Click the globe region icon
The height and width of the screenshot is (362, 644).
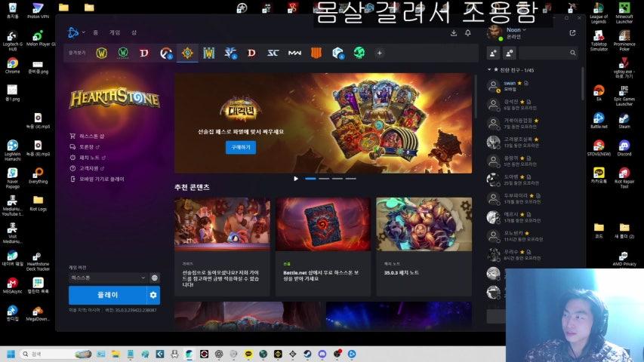point(155,278)
